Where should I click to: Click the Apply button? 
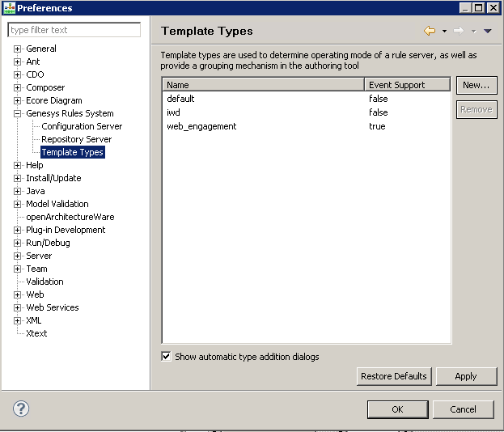coord(466,376)
